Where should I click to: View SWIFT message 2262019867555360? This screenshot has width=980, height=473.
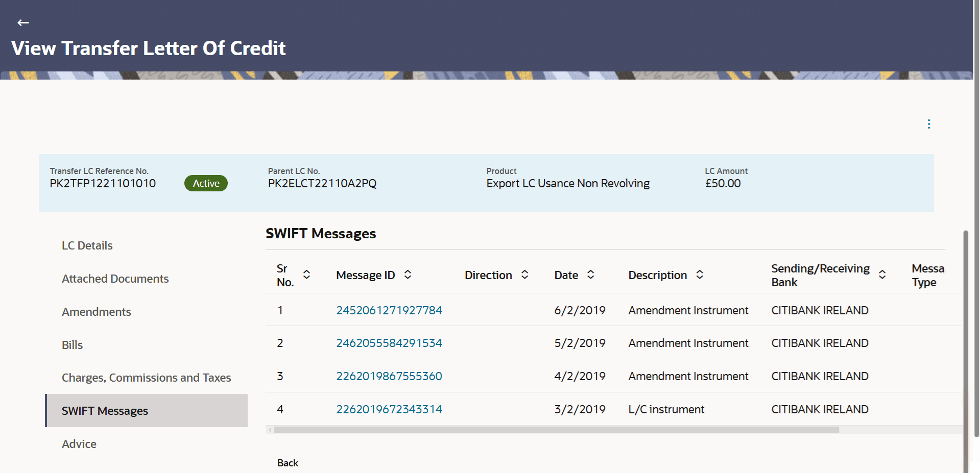pyautogui.click(x=389, y=376)
